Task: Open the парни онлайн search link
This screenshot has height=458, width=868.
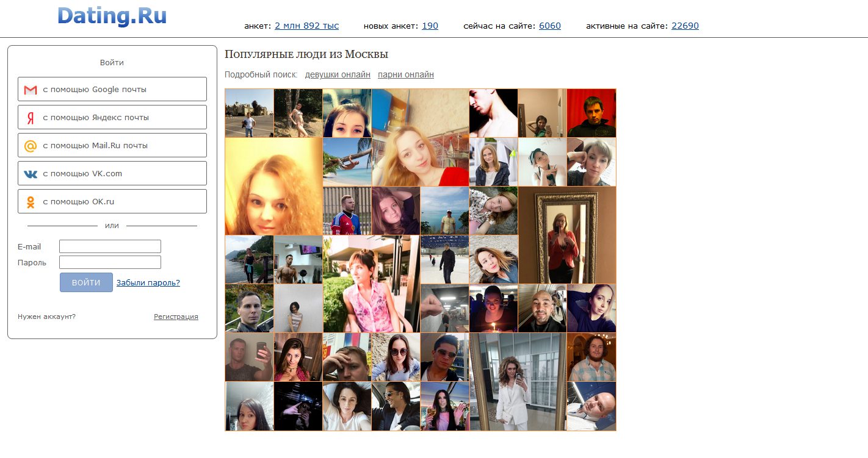Action: point(406,74)
